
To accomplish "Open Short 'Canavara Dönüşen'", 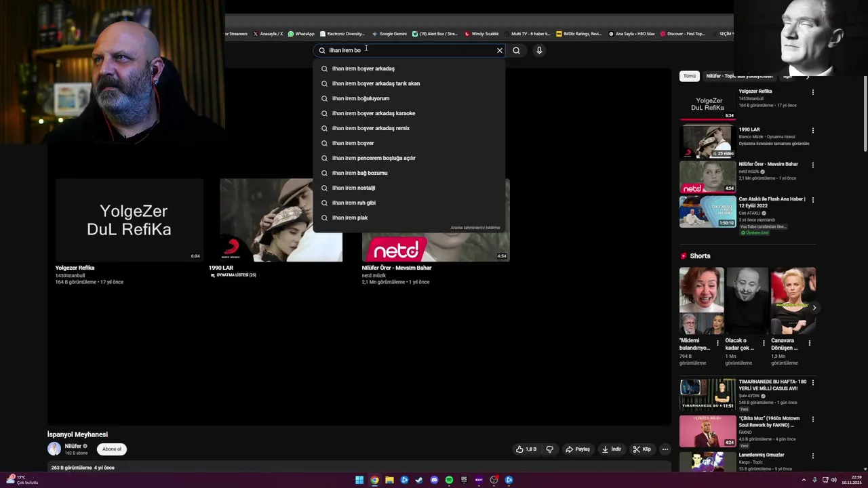I will [793, 301].
